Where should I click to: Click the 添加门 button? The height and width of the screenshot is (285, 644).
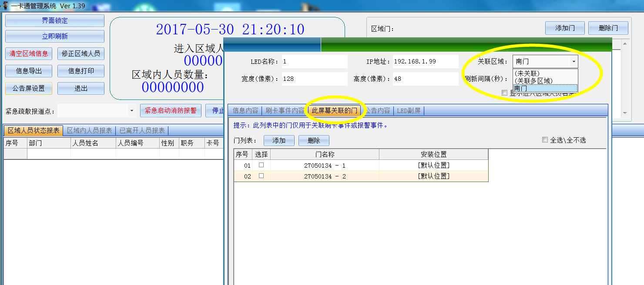point(565,28)
